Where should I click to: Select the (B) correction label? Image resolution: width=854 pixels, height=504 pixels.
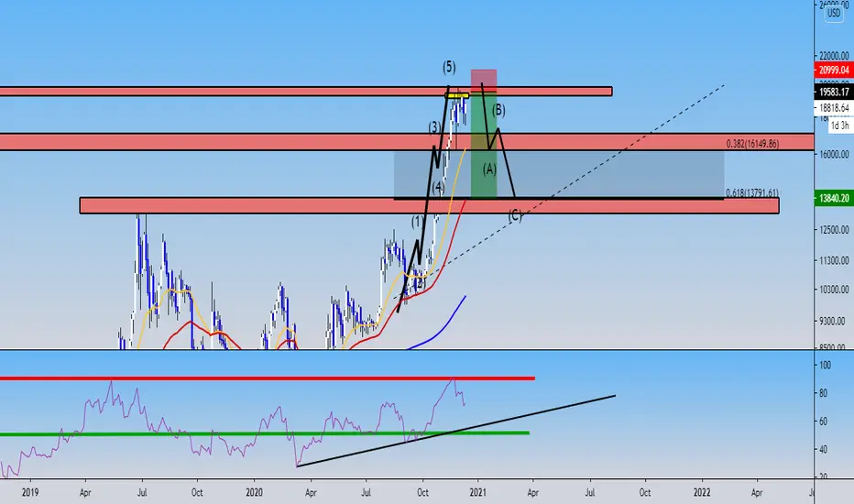(x=498, y=111)
